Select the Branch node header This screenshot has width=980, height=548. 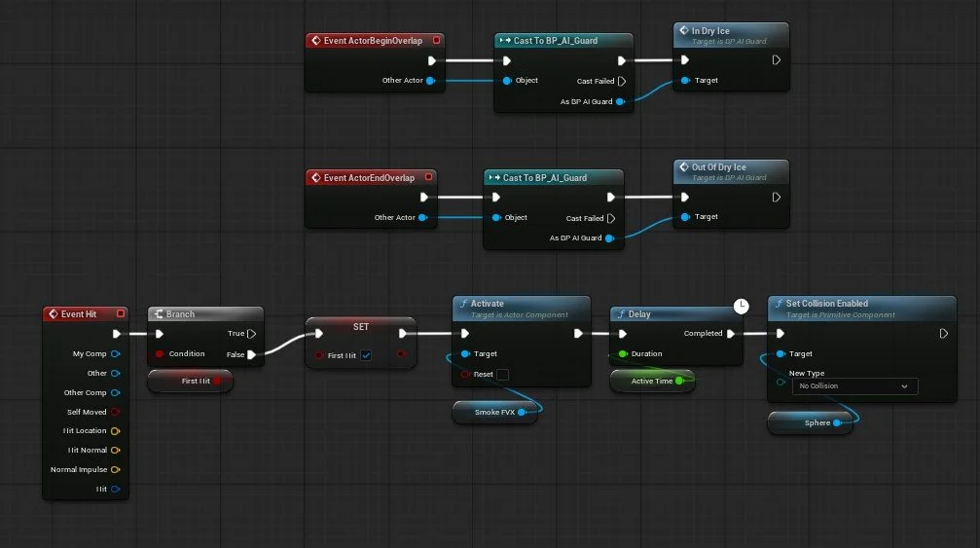tap(205, 313)
